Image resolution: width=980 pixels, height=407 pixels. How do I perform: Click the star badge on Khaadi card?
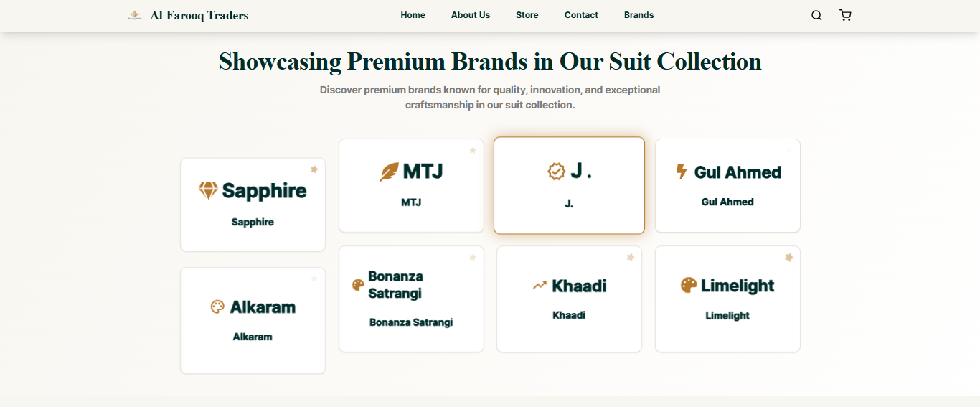tap(631, 257)
